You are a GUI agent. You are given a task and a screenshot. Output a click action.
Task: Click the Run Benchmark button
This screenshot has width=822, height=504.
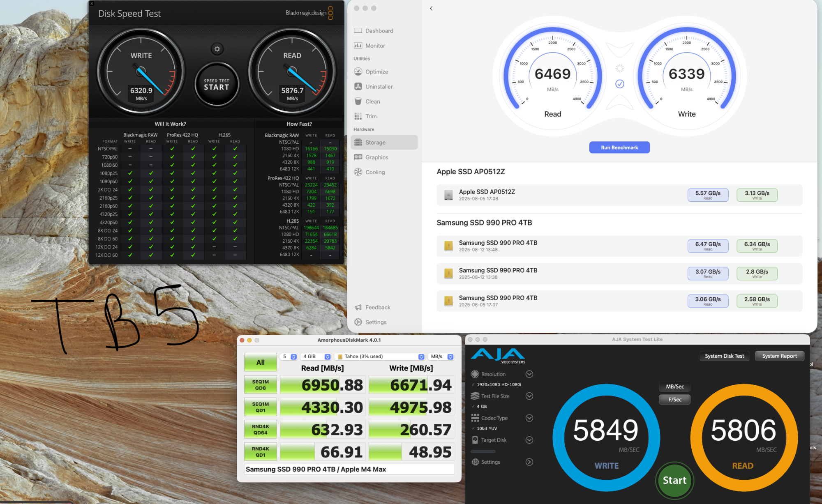(619, 147)
